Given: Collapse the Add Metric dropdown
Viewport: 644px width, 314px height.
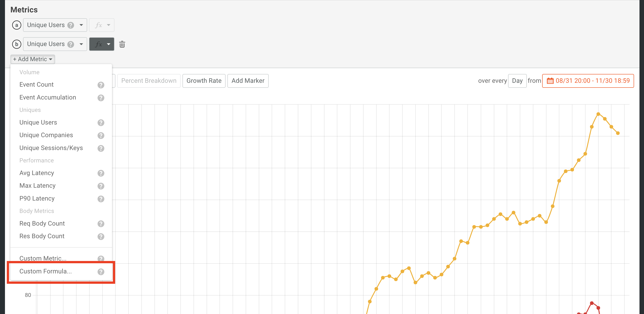Looking at the screenshot, I should click(x=33, y=59).
